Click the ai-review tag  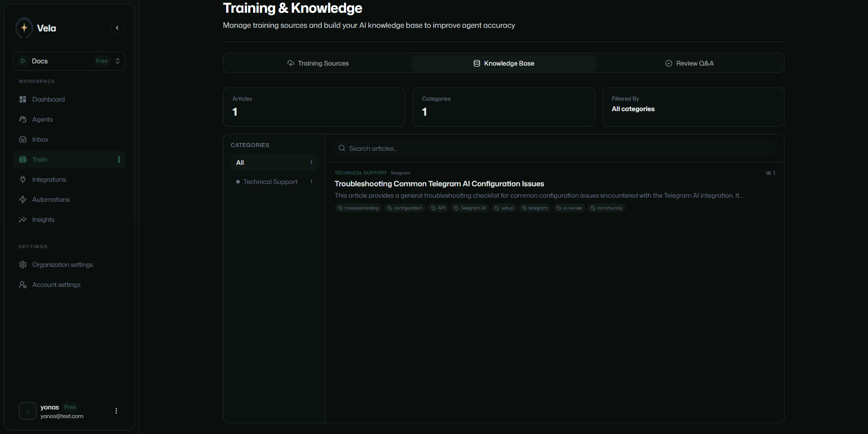point(569,208)
